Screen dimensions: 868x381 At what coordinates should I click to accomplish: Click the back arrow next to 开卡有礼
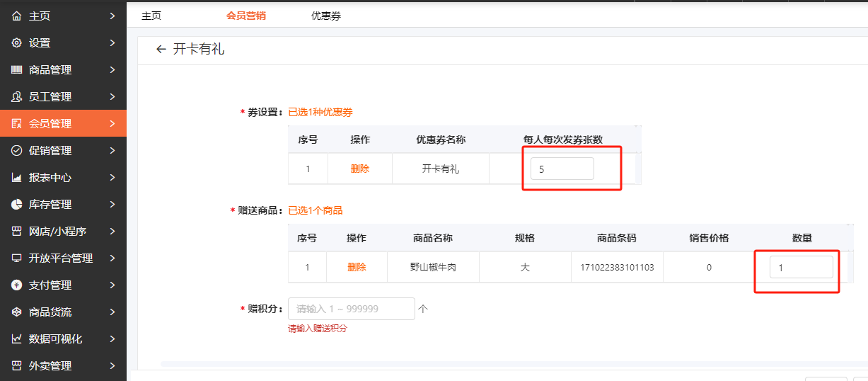point(161,50)
